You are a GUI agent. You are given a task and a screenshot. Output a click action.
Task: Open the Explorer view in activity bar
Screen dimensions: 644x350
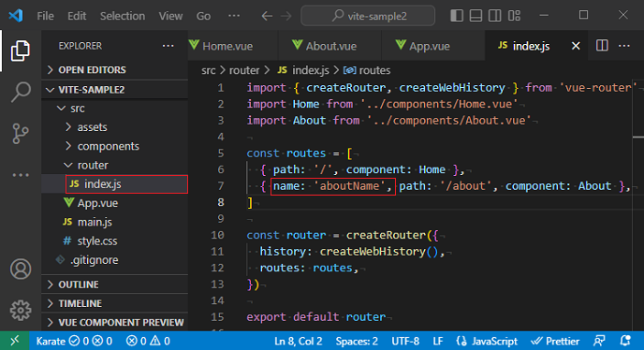(21, 51)
